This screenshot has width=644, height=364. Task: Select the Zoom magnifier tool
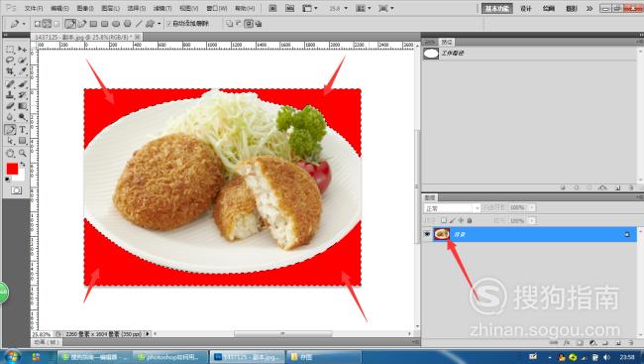tap(22, 154)
